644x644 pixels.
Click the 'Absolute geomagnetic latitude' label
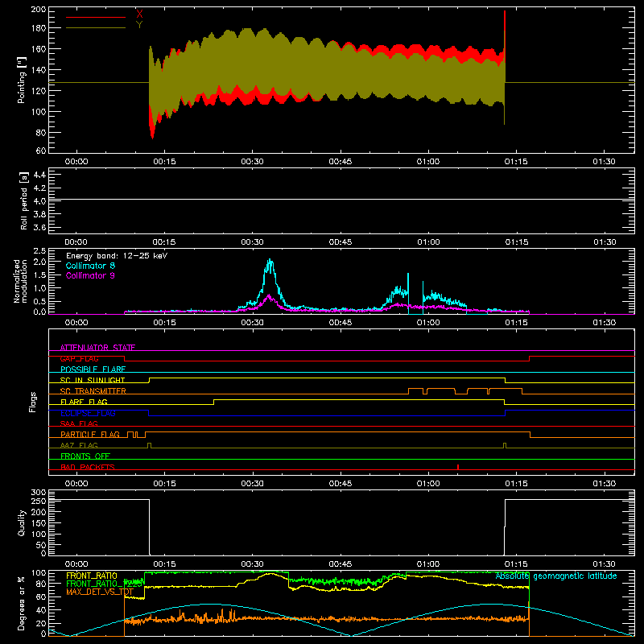point(556,576)
